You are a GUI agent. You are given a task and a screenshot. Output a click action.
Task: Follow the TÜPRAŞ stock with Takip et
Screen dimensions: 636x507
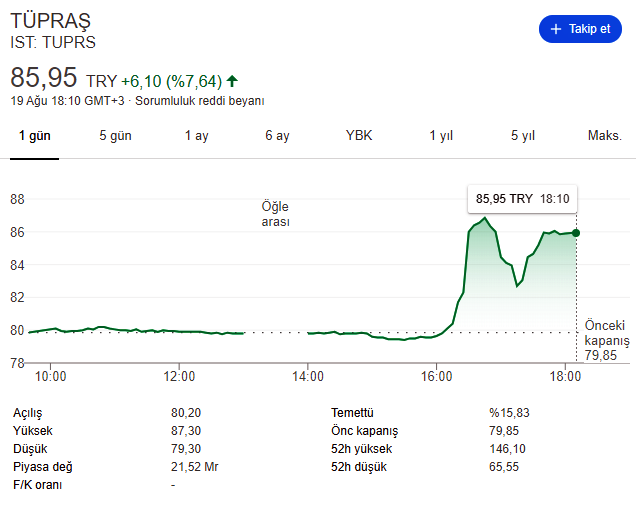point(580,29)
